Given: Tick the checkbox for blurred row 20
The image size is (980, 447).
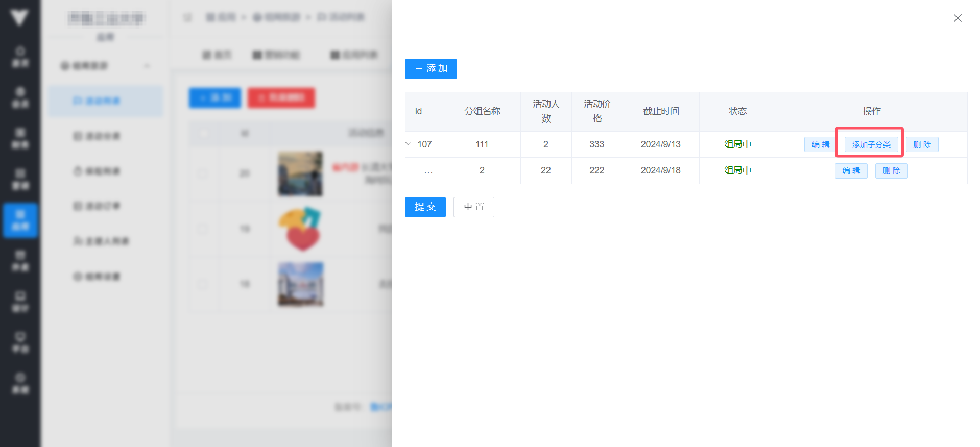Looking at the screenshot, I should pos(203,174).
